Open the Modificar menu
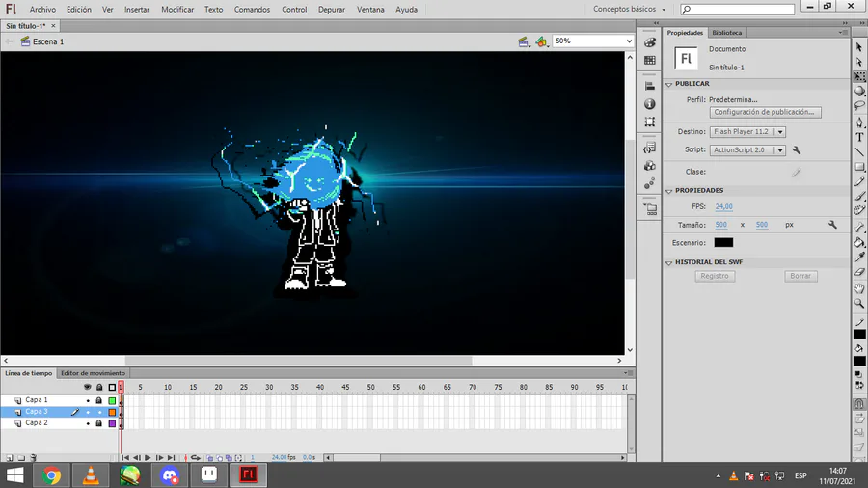This screenshot has height=488, width=868. [x=177, y=9]
